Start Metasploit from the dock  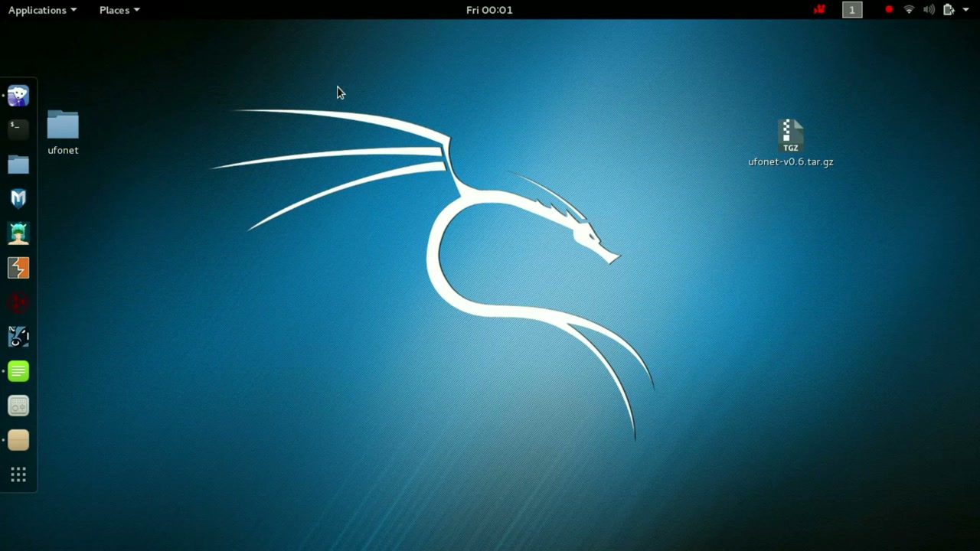pos(18,199)
